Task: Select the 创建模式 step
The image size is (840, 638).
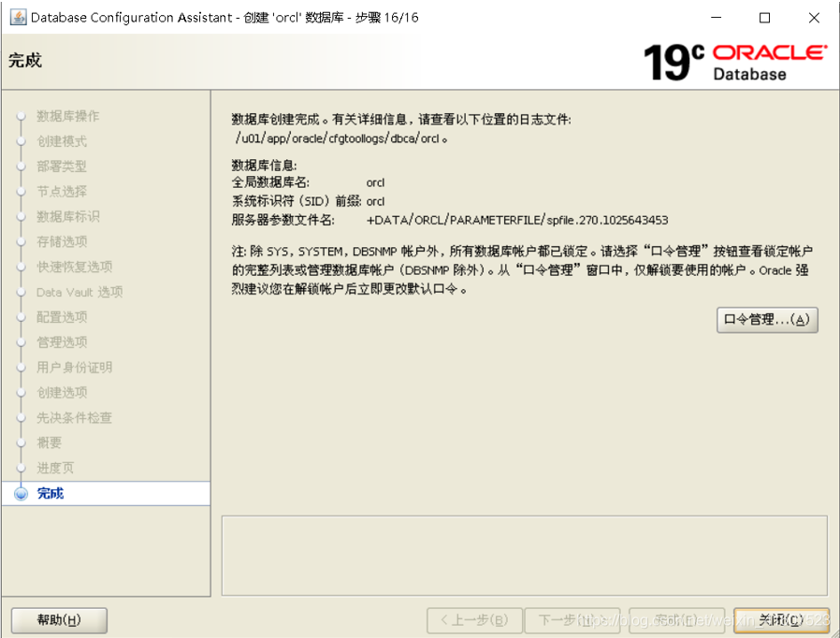Action: tap(62, 141)
